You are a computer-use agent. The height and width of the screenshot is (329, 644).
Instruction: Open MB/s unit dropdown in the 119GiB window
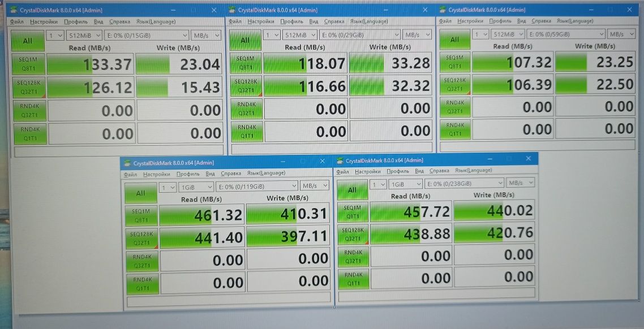coord(315,186)
